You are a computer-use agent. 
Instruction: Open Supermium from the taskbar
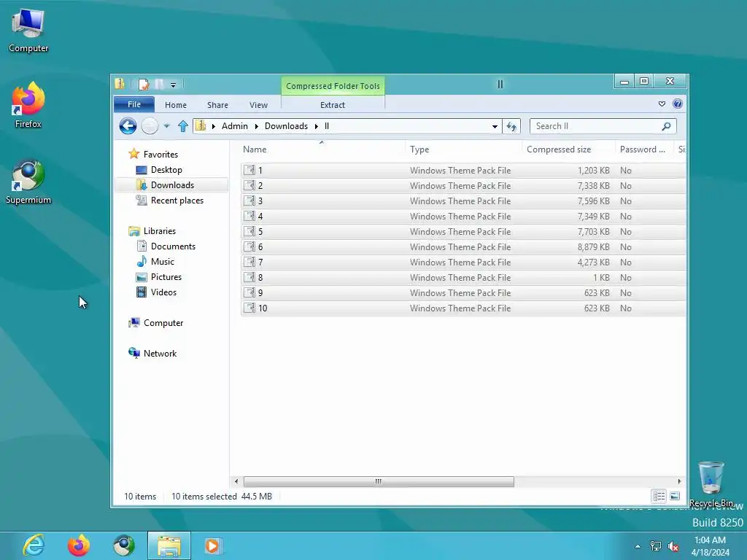[x=124, y=545]
